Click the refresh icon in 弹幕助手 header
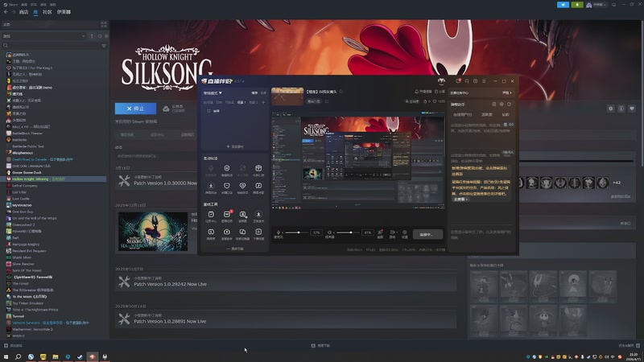 pyautogui.click(x=510, y=105)
